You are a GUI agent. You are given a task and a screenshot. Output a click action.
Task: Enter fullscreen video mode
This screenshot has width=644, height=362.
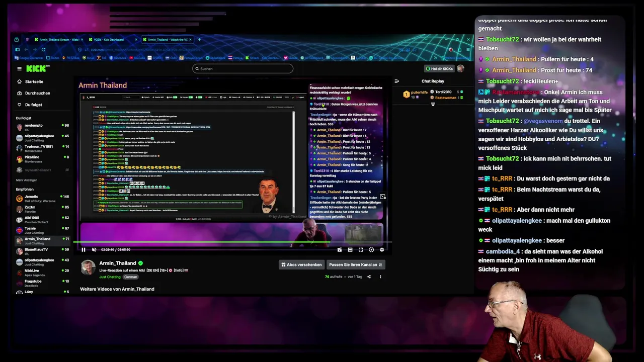pyautogui.click(x=361, y=249)
